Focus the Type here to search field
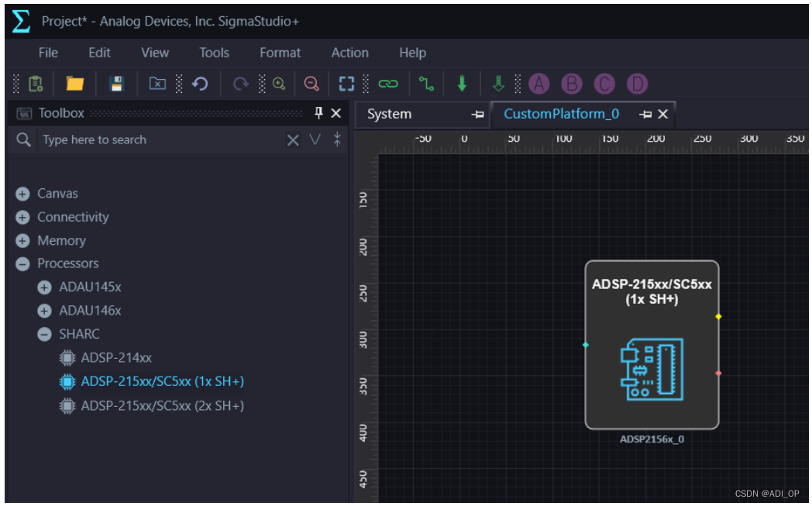This screenshot has height=506, width=812. click(x=160, y=139)
